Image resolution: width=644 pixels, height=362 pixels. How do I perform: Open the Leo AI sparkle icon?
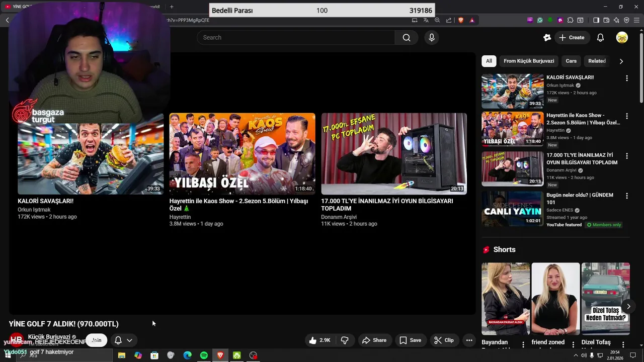[x=616, y=20]
